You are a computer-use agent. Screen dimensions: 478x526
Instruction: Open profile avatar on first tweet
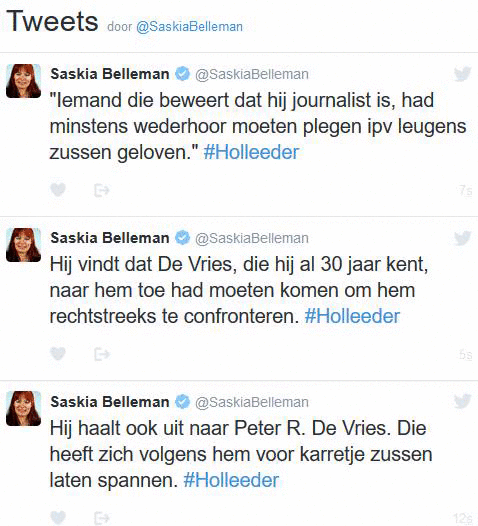(23, 81)
